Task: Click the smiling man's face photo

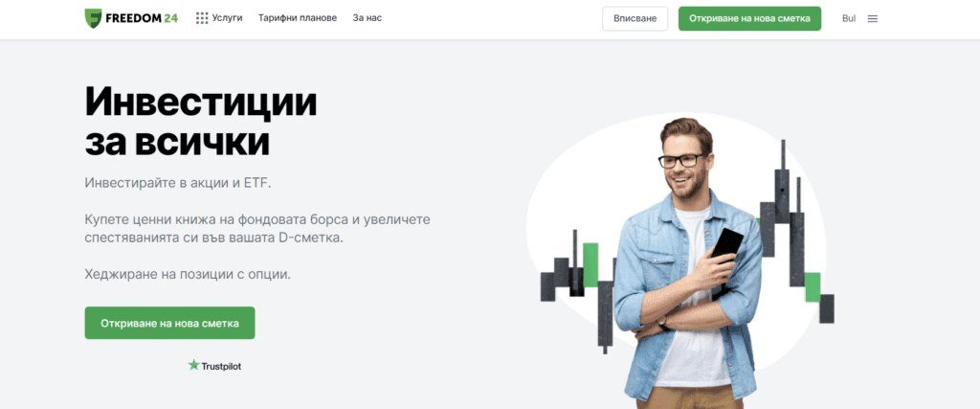Action: (x=685, y=165)
